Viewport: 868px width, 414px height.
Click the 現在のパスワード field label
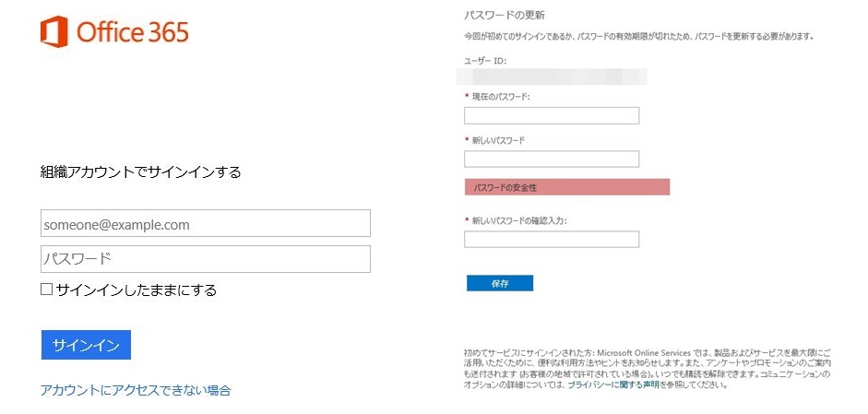[501, 96]
